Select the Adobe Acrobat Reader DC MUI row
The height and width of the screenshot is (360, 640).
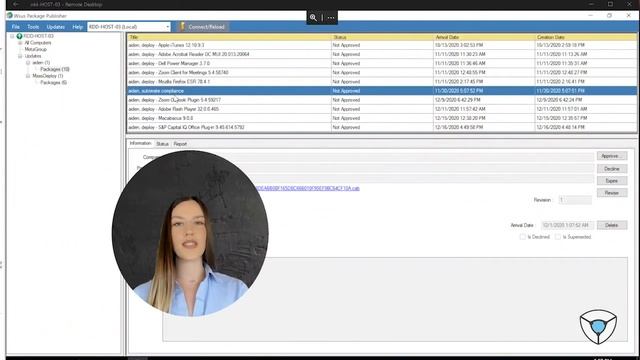click(x=382, y=54)
